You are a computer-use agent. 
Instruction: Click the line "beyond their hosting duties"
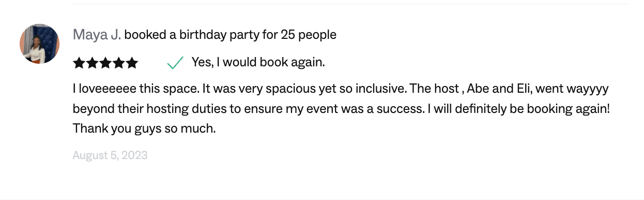(x=342, y=109)
